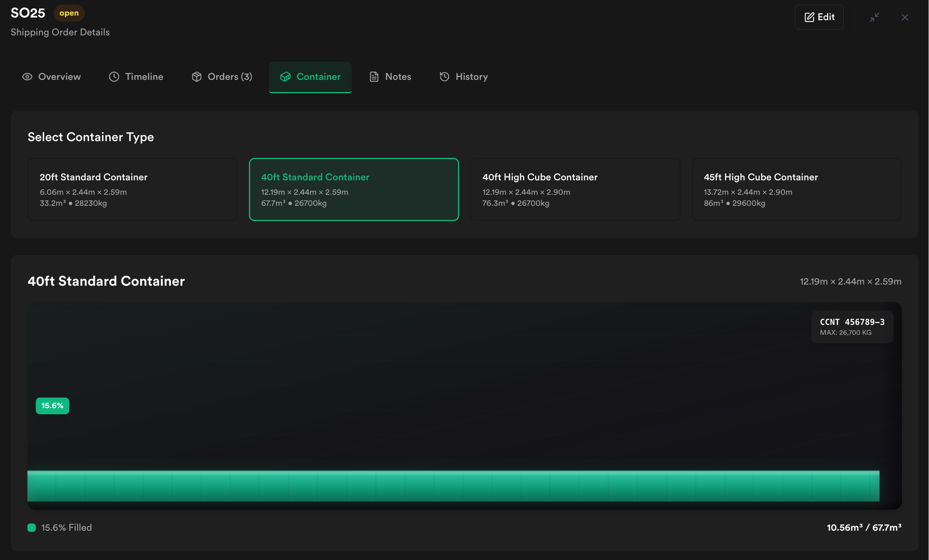The height and width of the screenshot is (560, 929).
Task: Click the pencil icon in Edit button
Action: [809, 17]
